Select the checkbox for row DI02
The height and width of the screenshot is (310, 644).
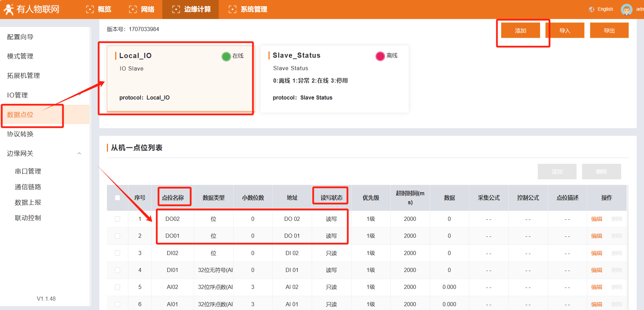[118, 253]
